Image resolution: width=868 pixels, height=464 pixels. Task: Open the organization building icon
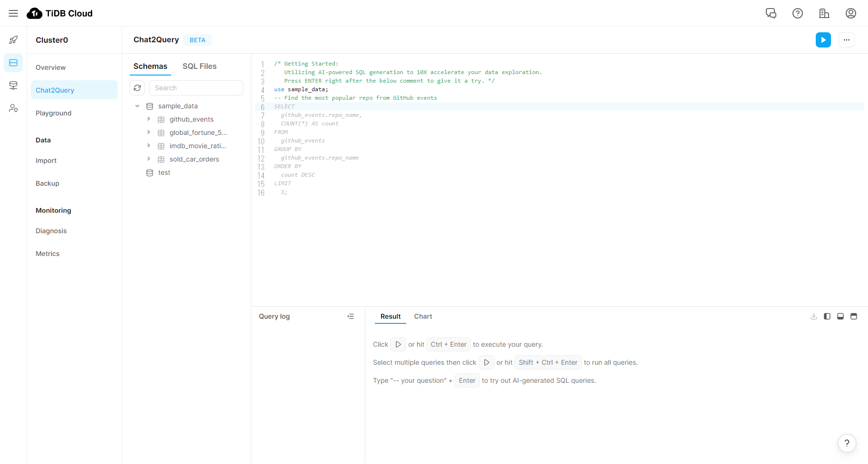[824, 13]
